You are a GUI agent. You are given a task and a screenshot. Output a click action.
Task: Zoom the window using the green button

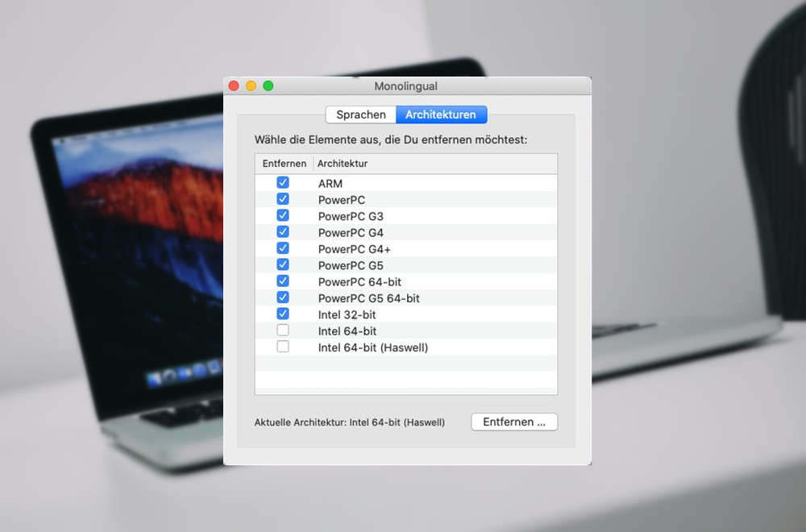tap(268, 86)
